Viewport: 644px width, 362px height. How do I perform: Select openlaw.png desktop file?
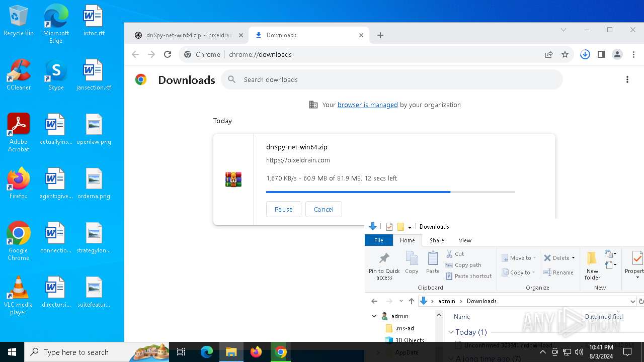(x=94, y=130)
